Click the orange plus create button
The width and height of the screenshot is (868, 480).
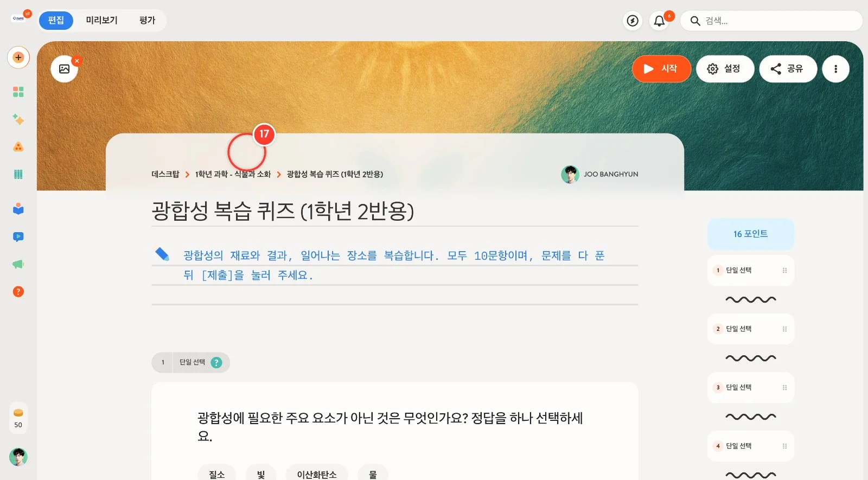point(18,57)
